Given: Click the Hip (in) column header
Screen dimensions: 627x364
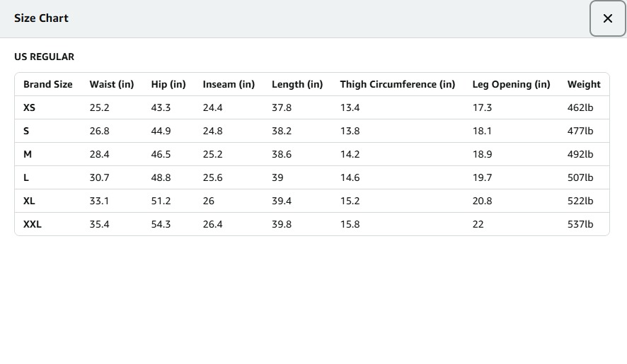Looking at the screenshot, I should click(168, 84).
